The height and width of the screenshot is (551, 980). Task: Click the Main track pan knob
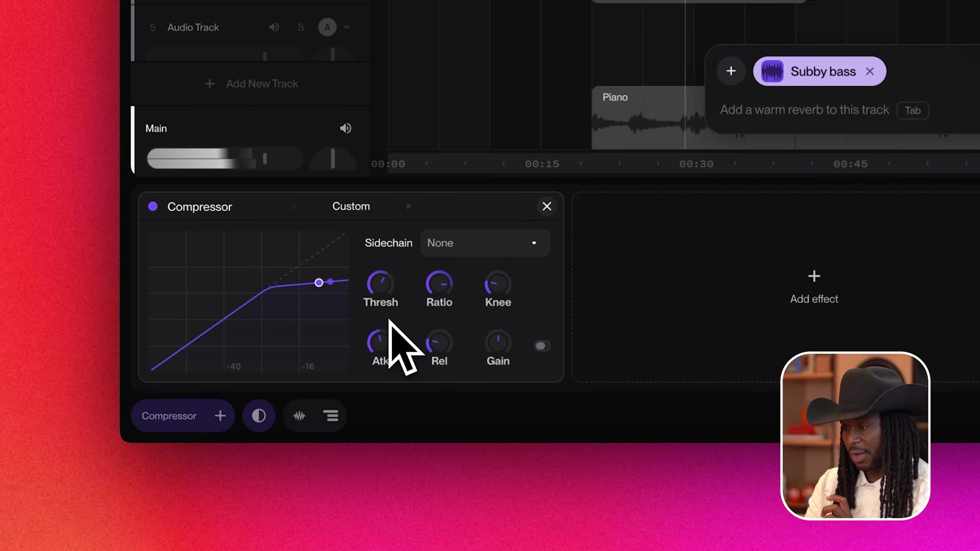tap(333, 159)
